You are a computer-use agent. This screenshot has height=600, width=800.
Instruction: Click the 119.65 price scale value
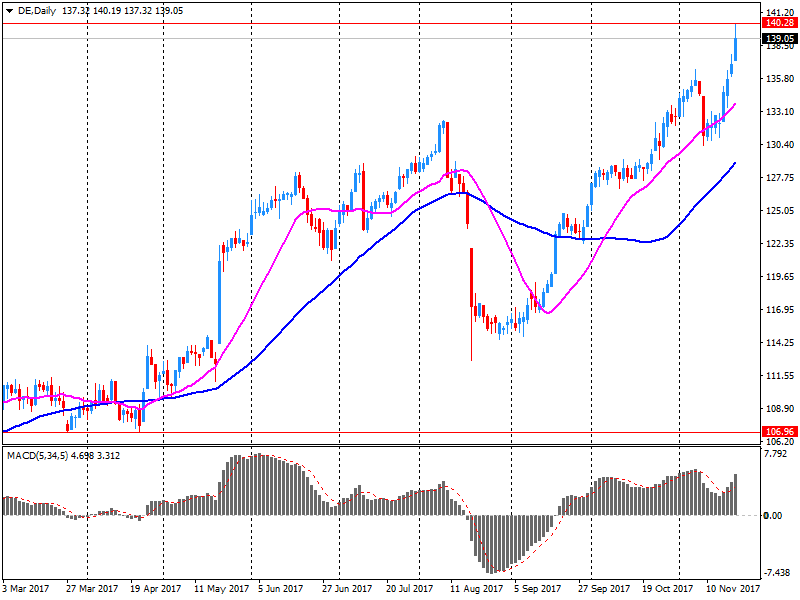[x=780, y=277]
